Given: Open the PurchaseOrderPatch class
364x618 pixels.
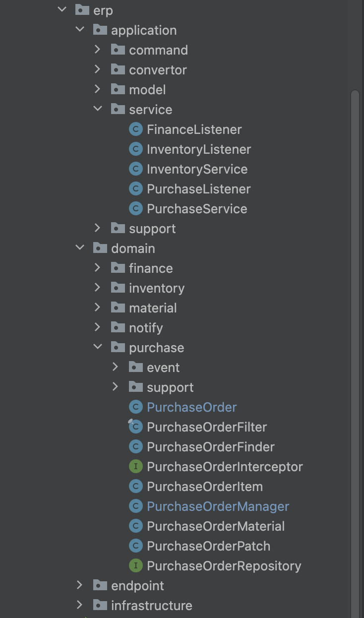Looking at the screenshot, I should tap(208, 546).
